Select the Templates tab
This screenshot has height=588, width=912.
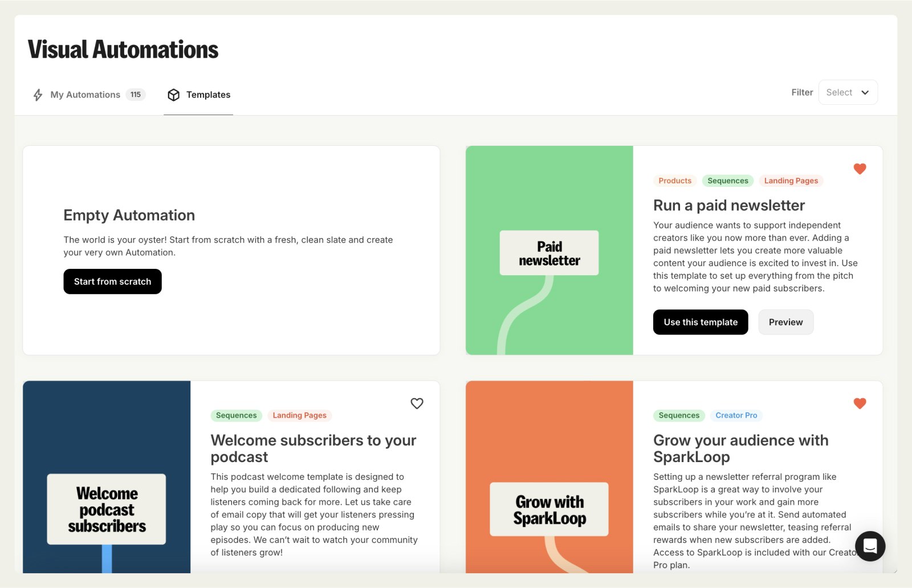[x=208, y=95]
